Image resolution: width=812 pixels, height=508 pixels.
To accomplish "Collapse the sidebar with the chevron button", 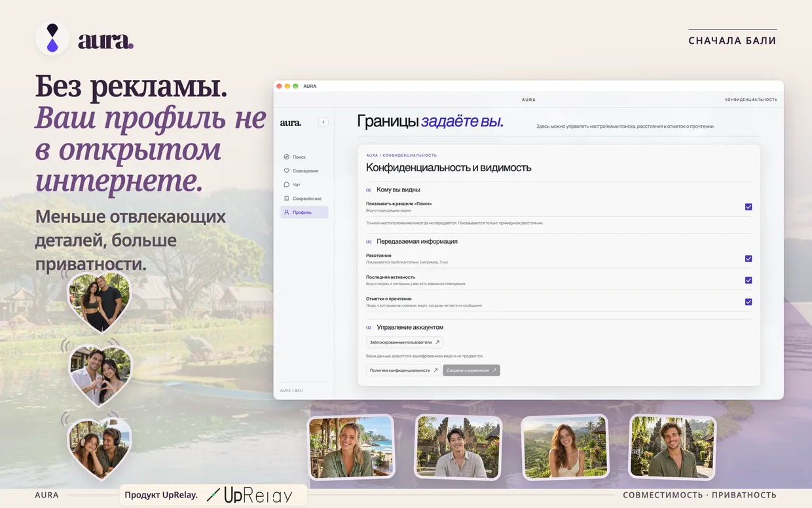I will pyautogui.click(x=323, y=122).
